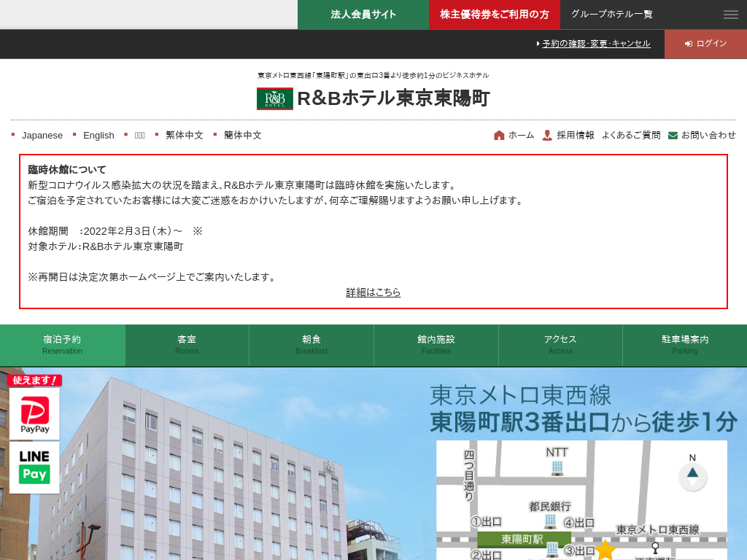Select 簡体中文 language

(242, 135)
